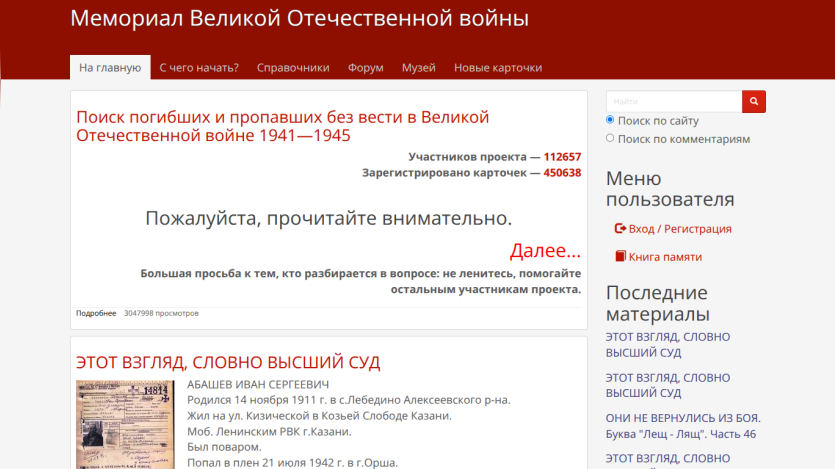Screen dimensions: 835x469
Task: Open the Поиск погибших и пропавших без вести heading link
Action: click(x=282, y=126)
